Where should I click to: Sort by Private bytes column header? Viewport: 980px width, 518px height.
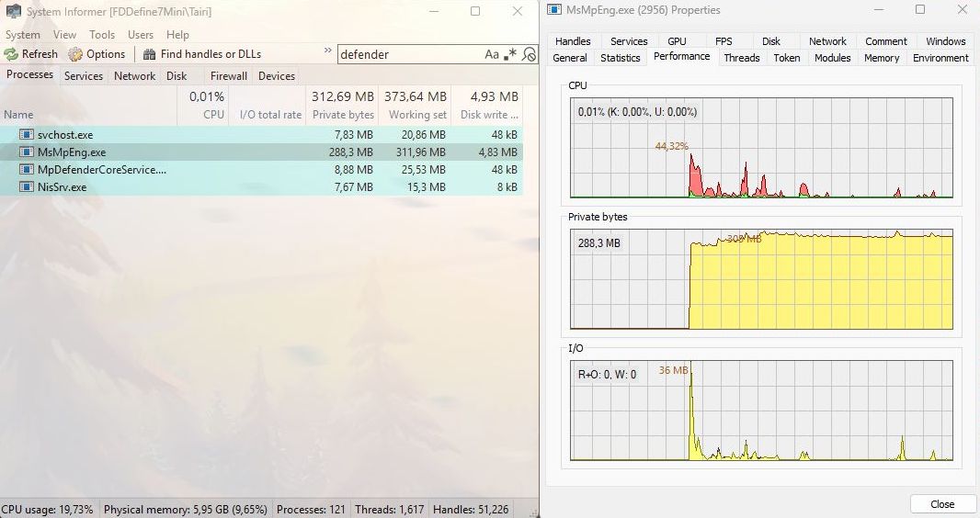click(x=341, y=107)
